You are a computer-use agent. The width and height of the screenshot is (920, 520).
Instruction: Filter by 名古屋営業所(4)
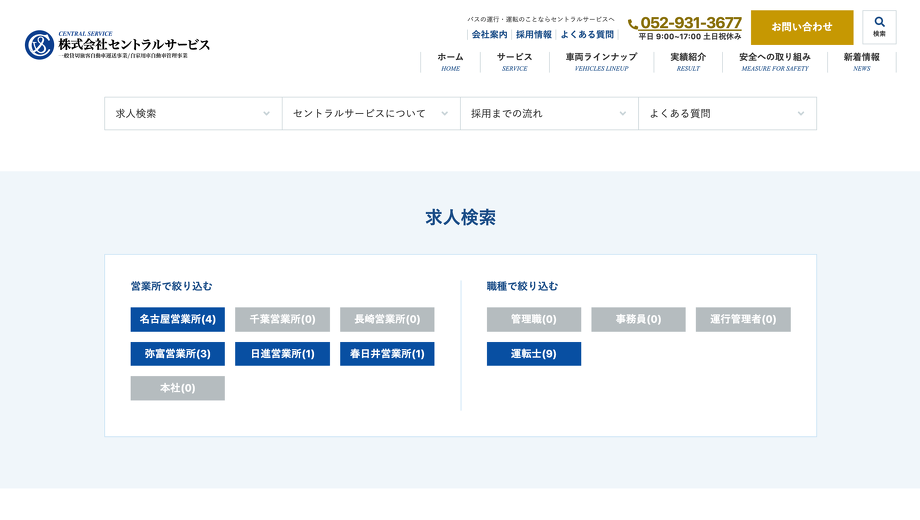click(x=177, y=319)
